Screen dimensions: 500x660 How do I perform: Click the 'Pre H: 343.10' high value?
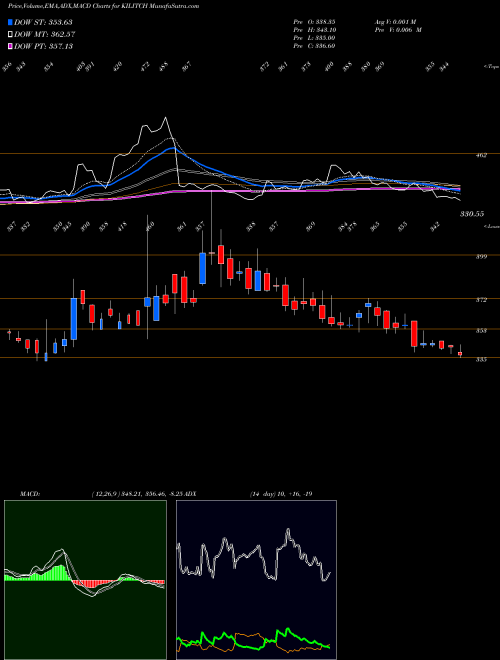pyautogui.click(x=314, y=30)
